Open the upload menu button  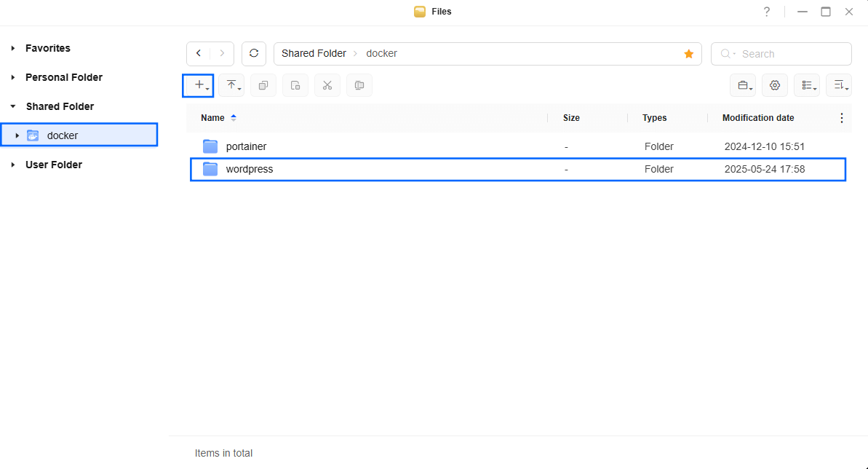(x=231, y=85)
